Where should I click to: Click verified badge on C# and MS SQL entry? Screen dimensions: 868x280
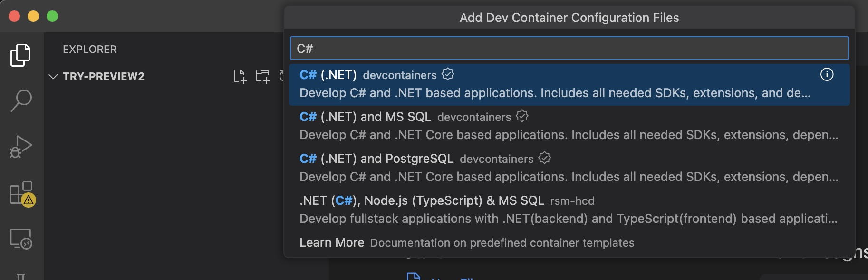click(522, 116)
